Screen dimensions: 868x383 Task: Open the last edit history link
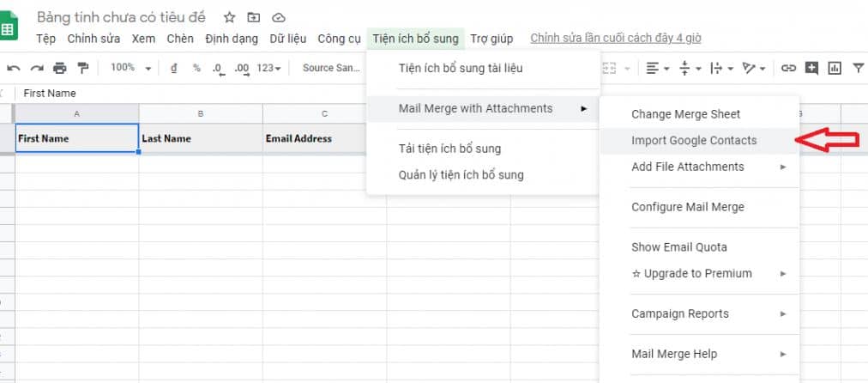pos(616,39)
